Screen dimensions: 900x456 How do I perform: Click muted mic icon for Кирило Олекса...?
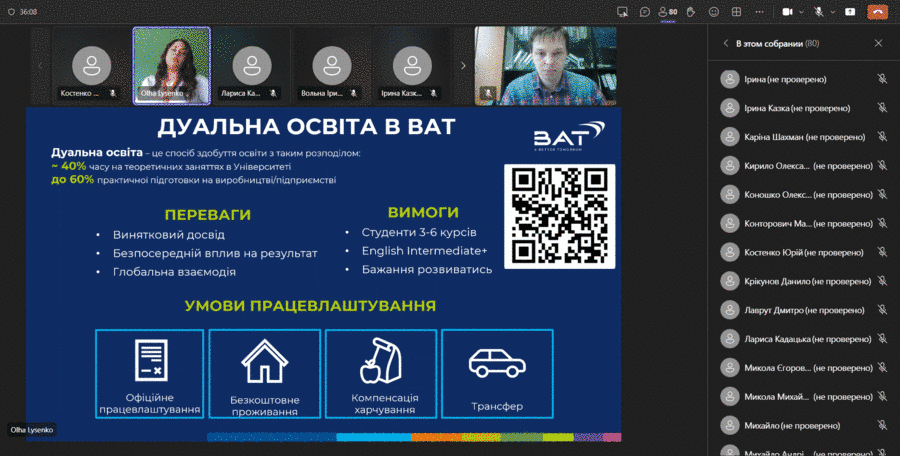click(x=882, y=166)
